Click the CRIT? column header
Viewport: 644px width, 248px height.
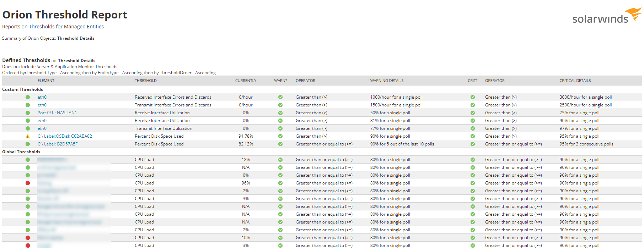473,81
